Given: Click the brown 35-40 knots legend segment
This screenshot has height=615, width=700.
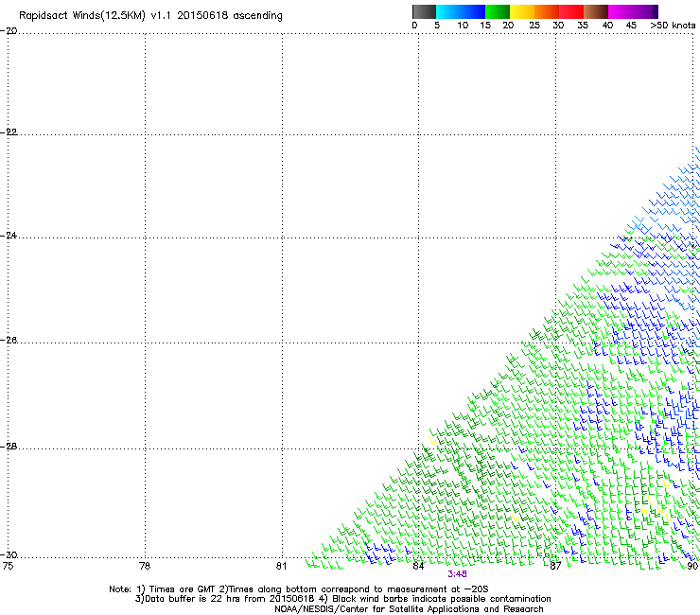Looking at the screenshot, I should (x=596, y=11).
